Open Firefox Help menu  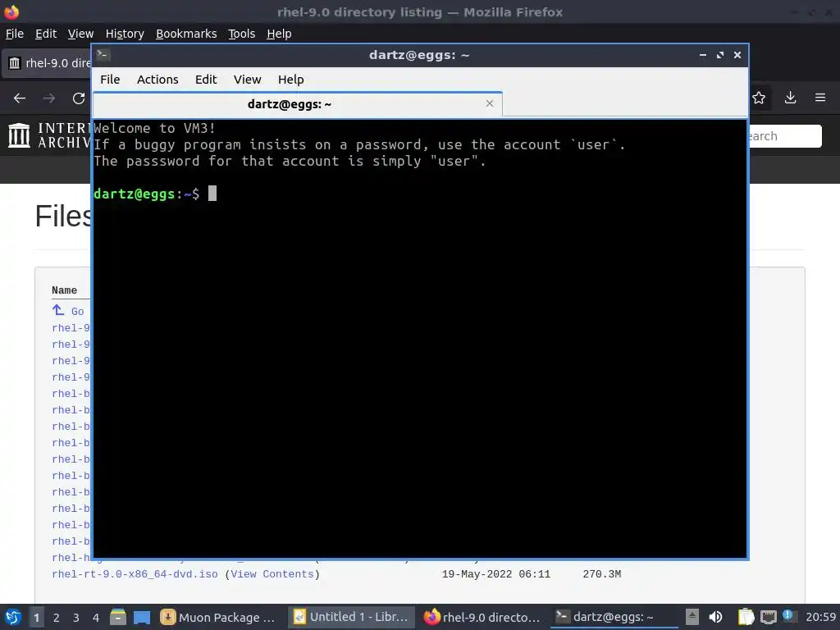pos(279,34)
